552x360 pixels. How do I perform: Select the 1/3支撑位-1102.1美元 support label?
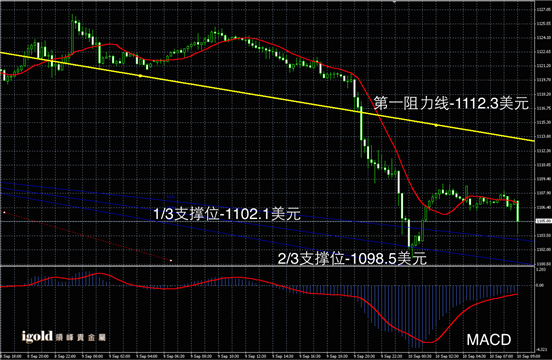pos(227,214)
